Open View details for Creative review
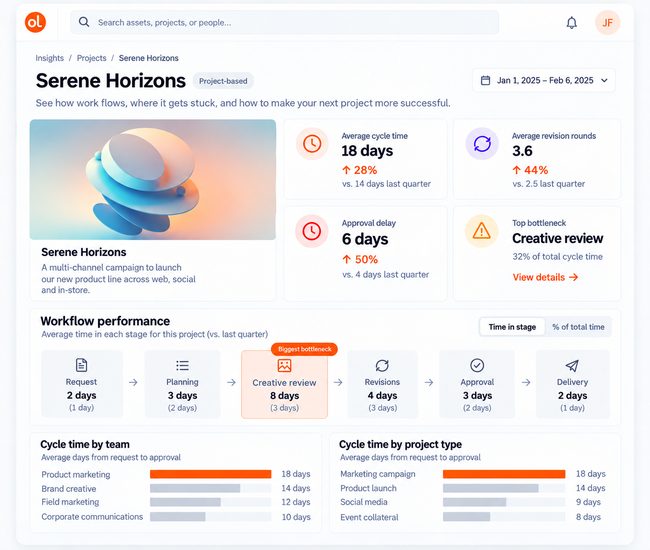This screenshot has height=550, width=650. pyautogui.click(x=545, y=277)
